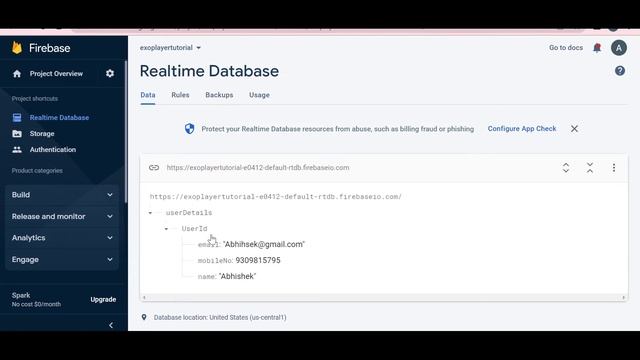This screenshot has height=360, width=640.
Task: Click the Authentication people icon
Action: pyautogui.click(x=17, y=150)
